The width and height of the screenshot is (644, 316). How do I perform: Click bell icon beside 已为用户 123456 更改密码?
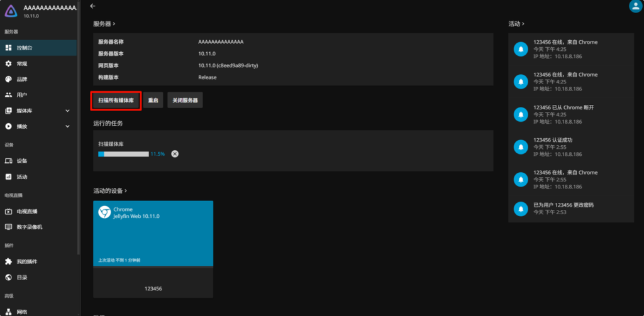pyautogui.click(x=520, y=209)
